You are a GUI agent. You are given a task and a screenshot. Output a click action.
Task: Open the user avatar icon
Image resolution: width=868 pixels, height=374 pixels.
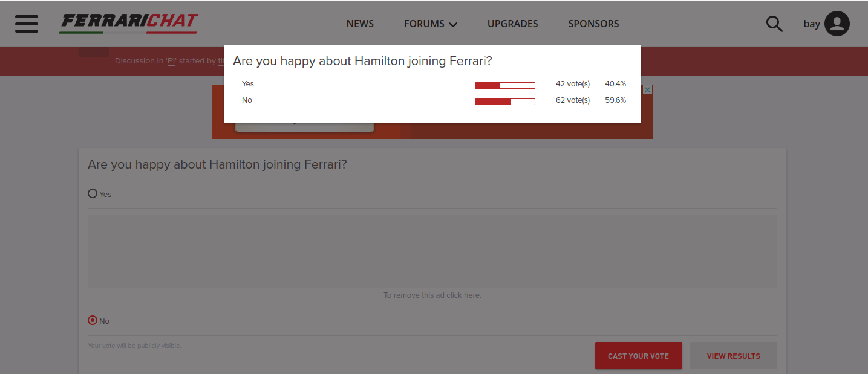coord(837,24)
